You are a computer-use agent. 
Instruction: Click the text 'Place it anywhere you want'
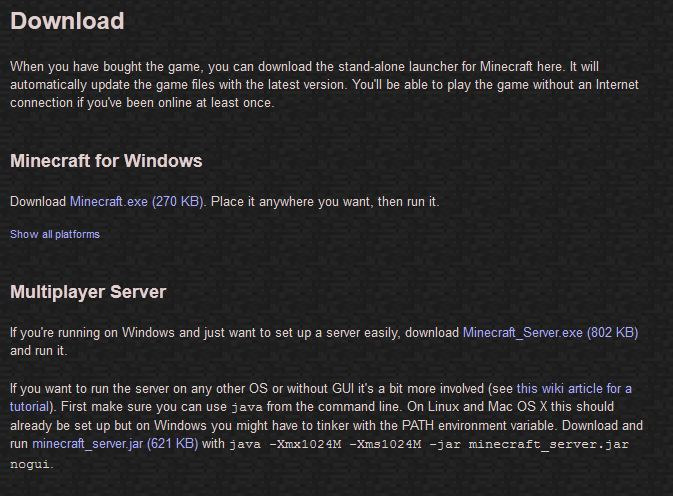click(291, 202)
